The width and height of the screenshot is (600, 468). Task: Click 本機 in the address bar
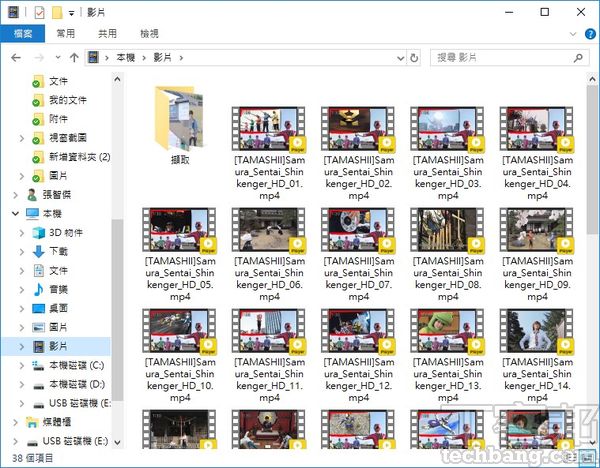coord(126,58)
